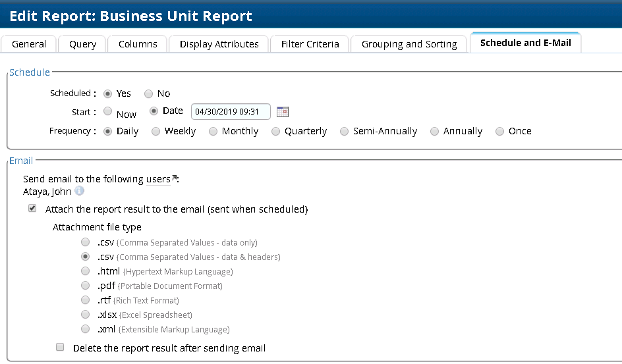Pick the .pdf attachment file type

click(85, 286)
